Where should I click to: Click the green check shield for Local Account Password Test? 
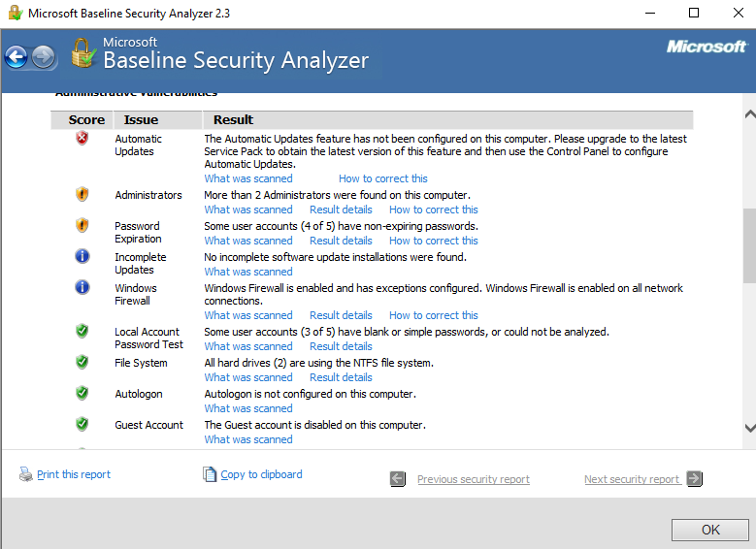[82, 331]
